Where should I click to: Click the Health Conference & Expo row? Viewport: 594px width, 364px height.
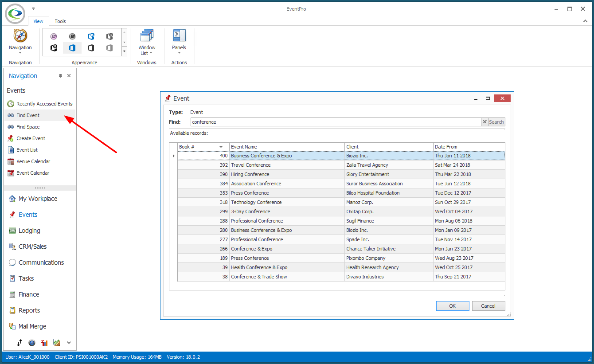click(341, 267)
